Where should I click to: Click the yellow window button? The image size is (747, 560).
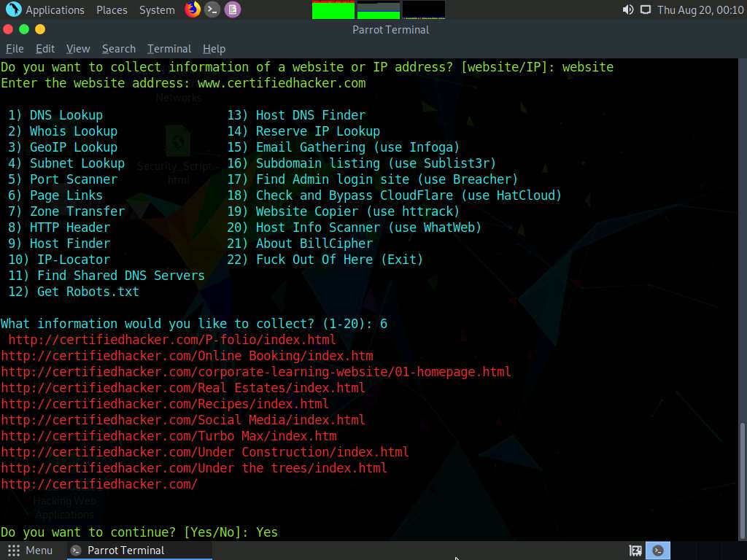(x=40, y=29)
